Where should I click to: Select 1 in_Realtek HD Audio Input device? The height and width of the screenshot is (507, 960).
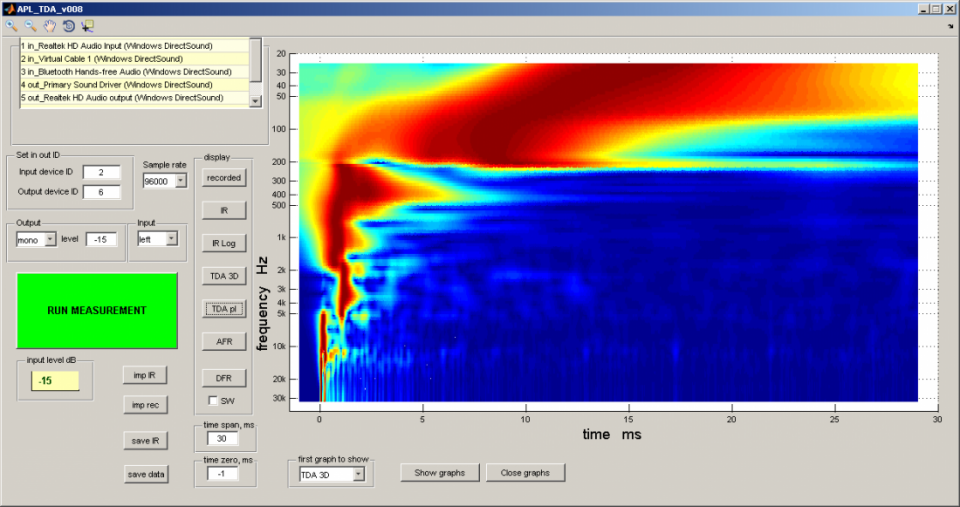[x=135, y=46]
